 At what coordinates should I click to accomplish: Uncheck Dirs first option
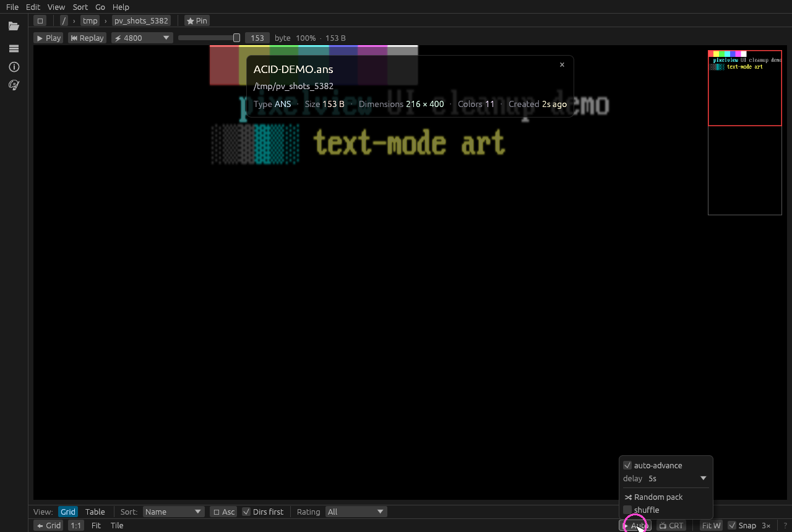(263, 512)
